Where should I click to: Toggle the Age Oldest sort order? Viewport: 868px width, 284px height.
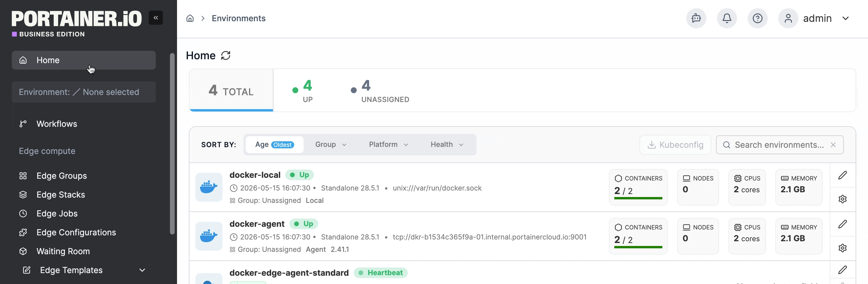[x=275, y=145]
